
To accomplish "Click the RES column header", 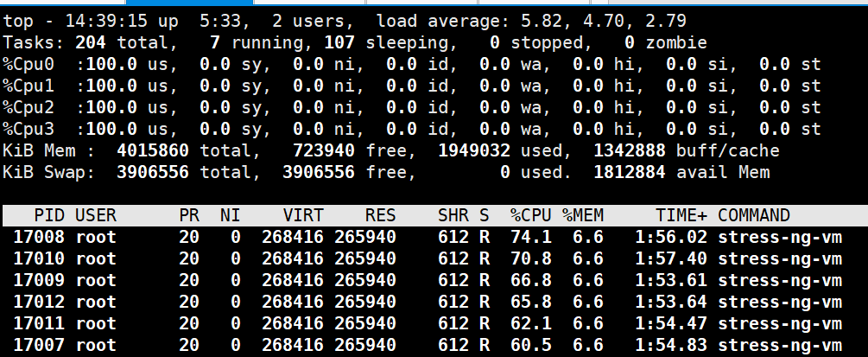I will point(380,215).
